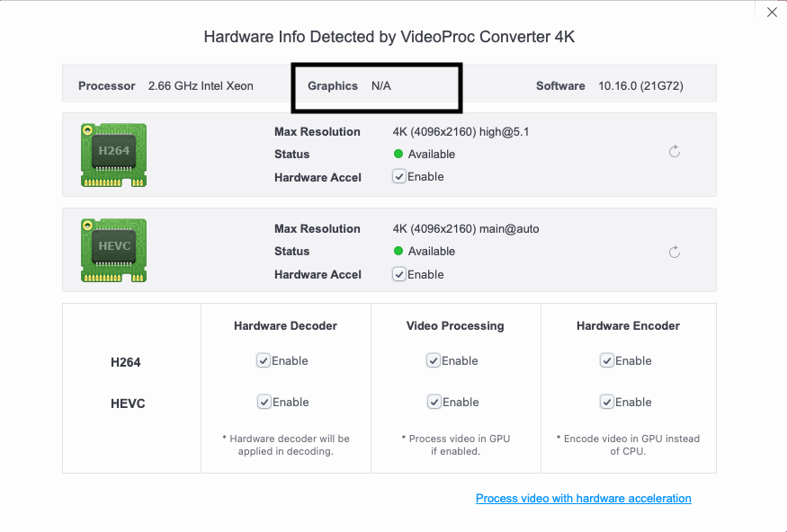Click the HEVC chip icon
Screen dimensions: 787x532
114,250
